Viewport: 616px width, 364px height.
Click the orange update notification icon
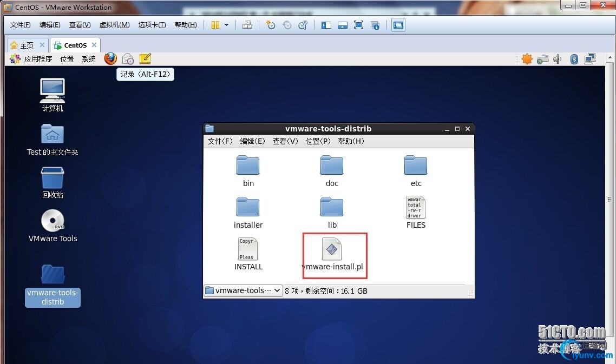click(527, 59)
